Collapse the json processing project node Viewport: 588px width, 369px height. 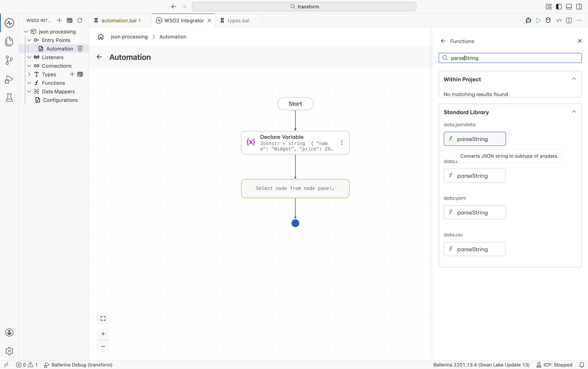click(26, 31)
